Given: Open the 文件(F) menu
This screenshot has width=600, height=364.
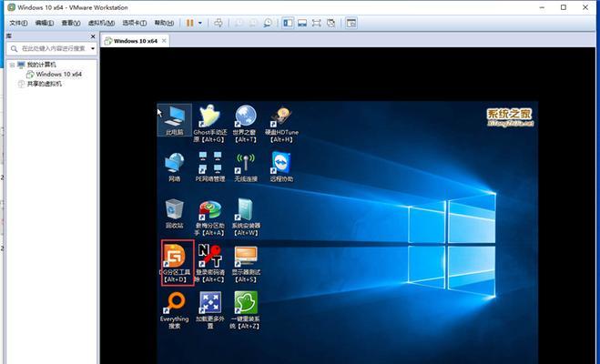Looking at the screenshot, I should point(18,23).
